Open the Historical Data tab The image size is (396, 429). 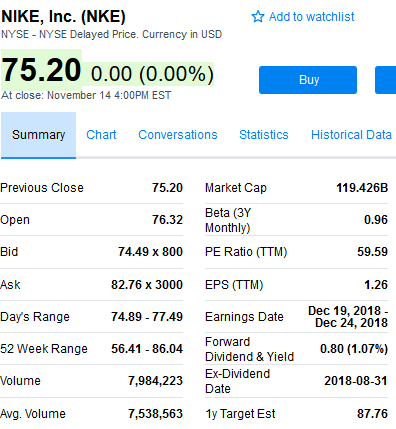pyautogui.click(x=351, y=135)
